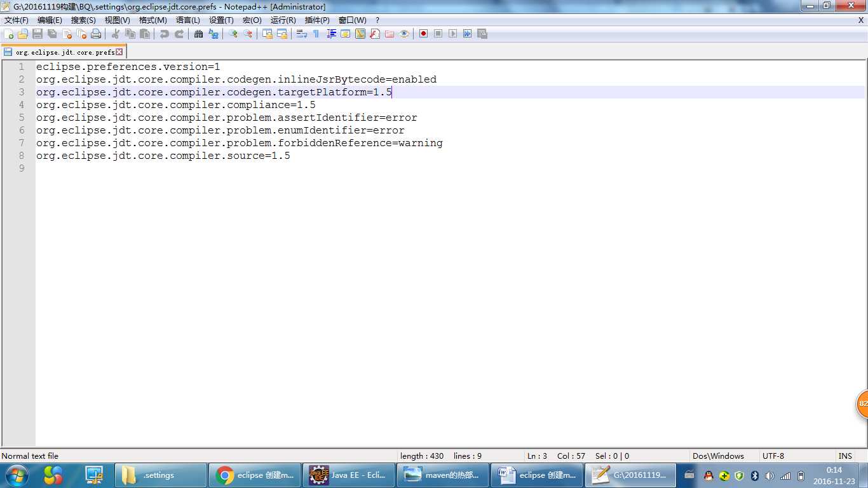Click the volume speaker tray icon
The height and width of the screenshot is (488, 868).
[770, 476]
